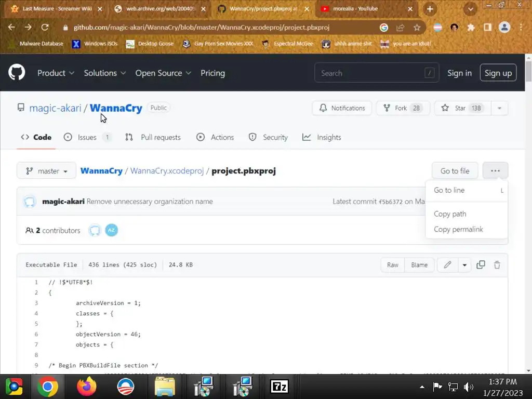
Task: Click magic-akari avatar in contributors row
Action: pos(95,230)
